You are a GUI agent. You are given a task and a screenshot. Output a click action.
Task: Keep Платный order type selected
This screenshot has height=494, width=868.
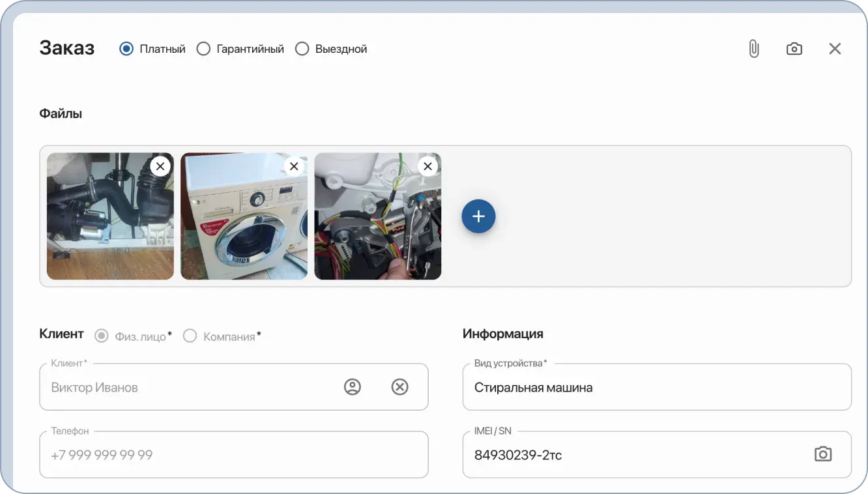click(125, 48)
